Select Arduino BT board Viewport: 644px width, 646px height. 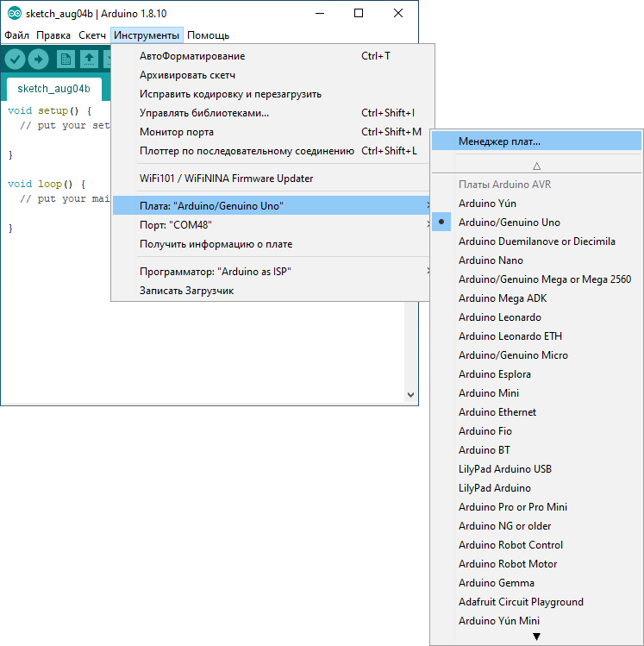(536, 450)
